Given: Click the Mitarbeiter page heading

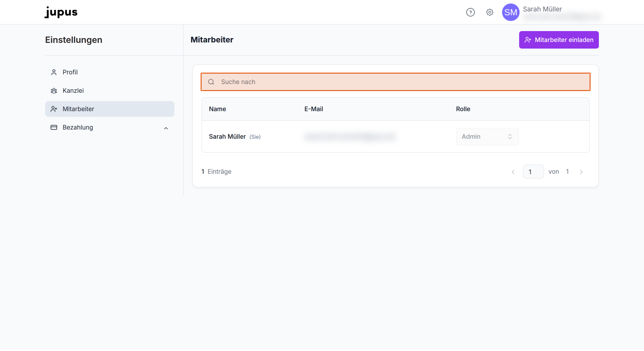Looking at the screenshot, I should click(x=212, y=40).
